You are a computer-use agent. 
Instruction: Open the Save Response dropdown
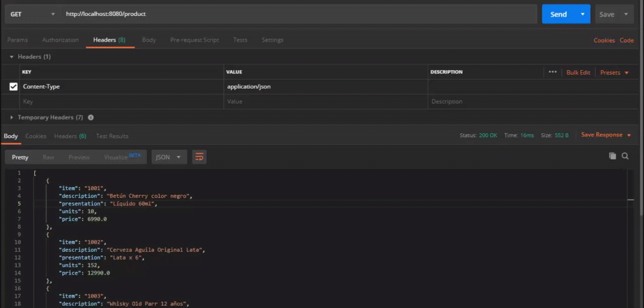606,135
